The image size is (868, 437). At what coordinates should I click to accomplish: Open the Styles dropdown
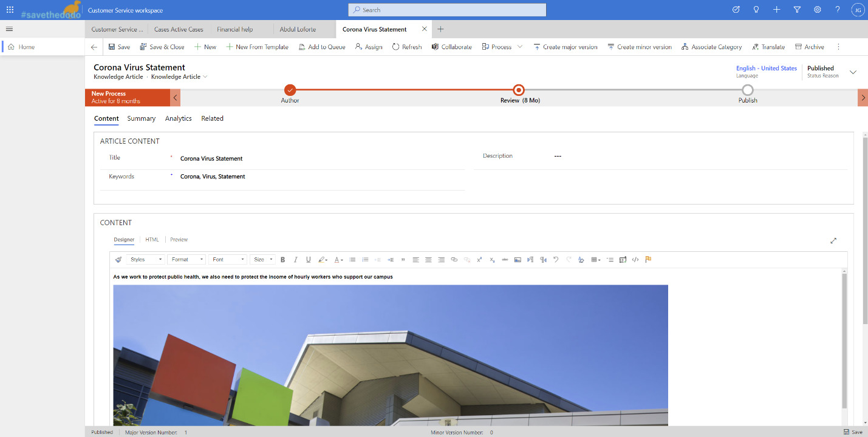tap(146, 259)
